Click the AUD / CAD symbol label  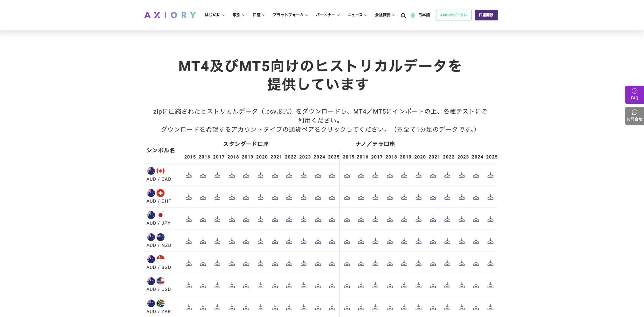159,179
